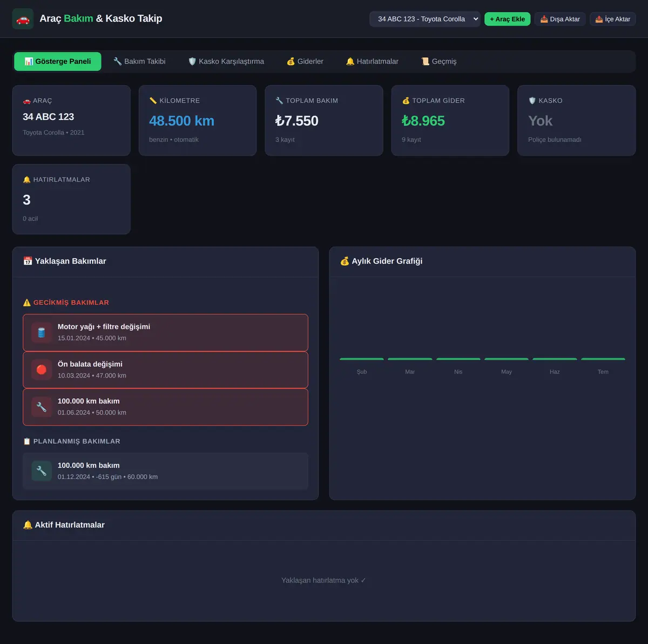Click the Yaklaşan hatırlatma yok message

(323, 581)
